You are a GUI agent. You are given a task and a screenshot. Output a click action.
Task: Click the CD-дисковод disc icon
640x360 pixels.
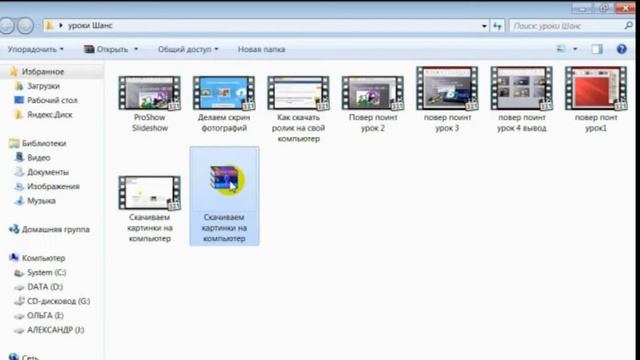tap(19, 301)
